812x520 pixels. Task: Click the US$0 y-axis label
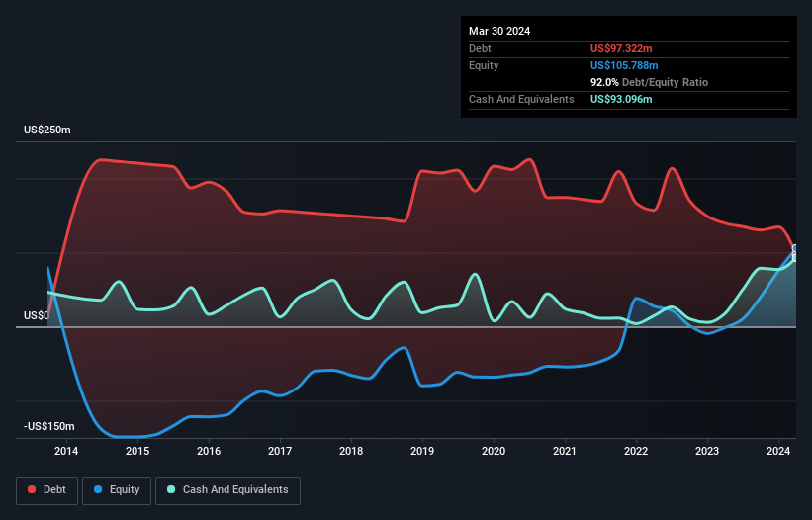coord(37,315)
